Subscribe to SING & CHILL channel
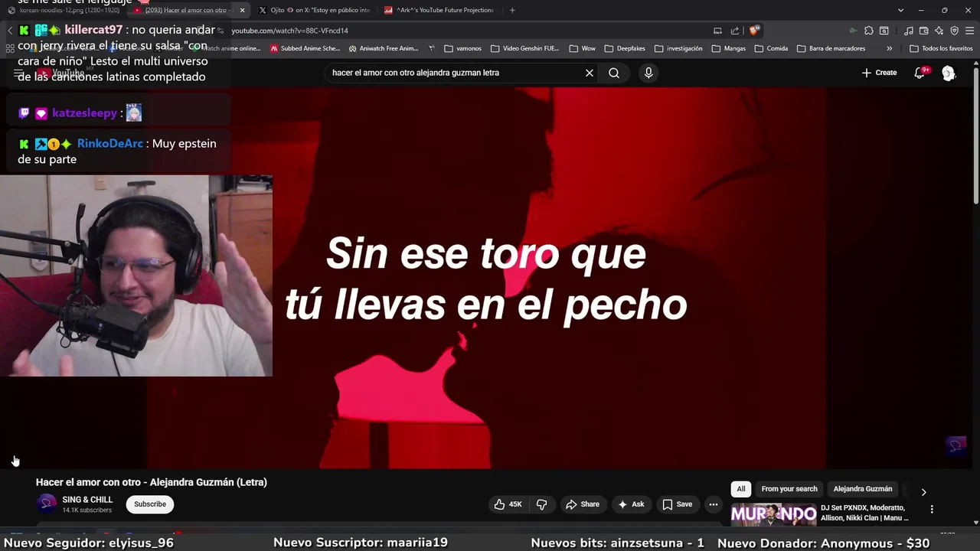Viewport: 980px width, 551px height. [x=150, y=504]
